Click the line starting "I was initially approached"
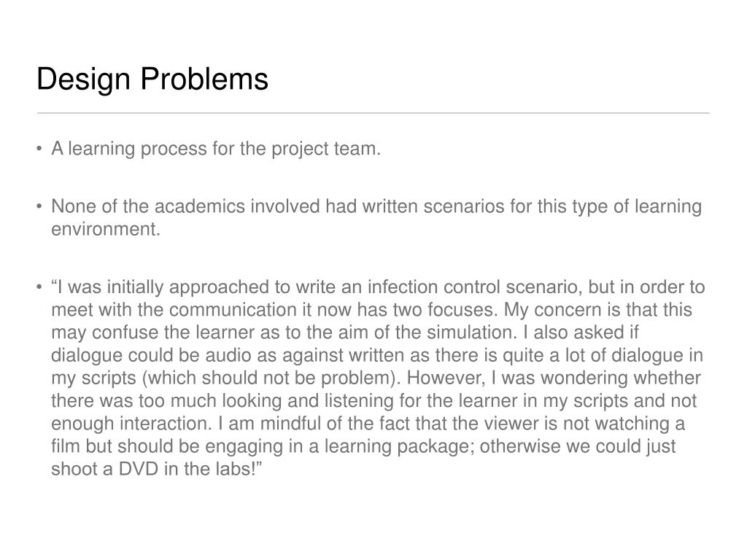This screenshot has height=560, width=747. 379,287
